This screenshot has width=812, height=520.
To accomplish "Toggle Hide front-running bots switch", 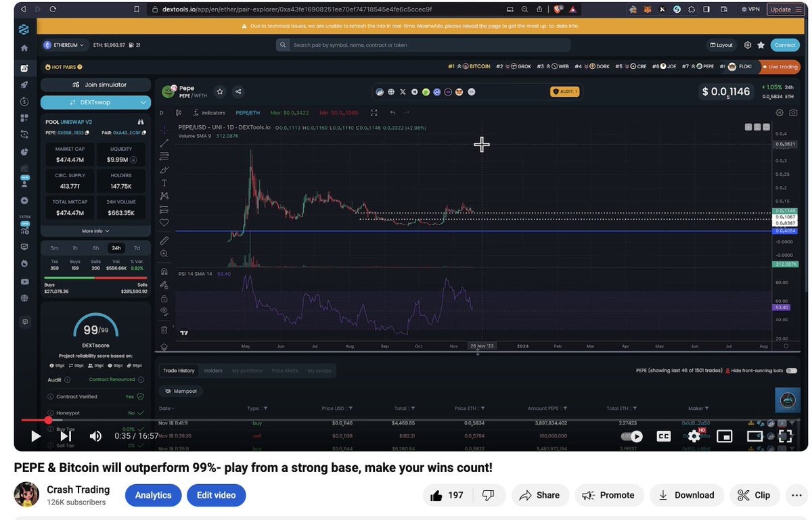I will (x=791, y=371).
